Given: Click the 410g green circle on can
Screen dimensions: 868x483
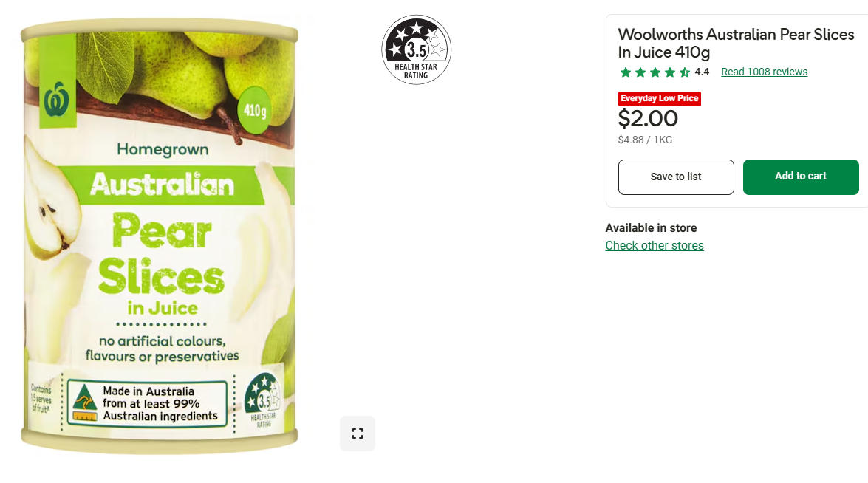Looking at the screenshot, I should coord(255,110).
